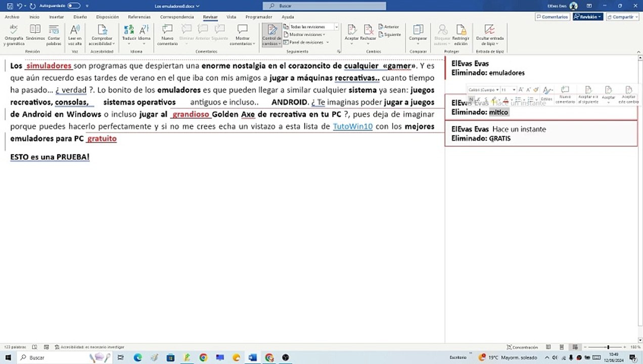The height and width of the screenshot is (364, 643).
Task: Jump to Siguiente change
Action: [389, 34]
